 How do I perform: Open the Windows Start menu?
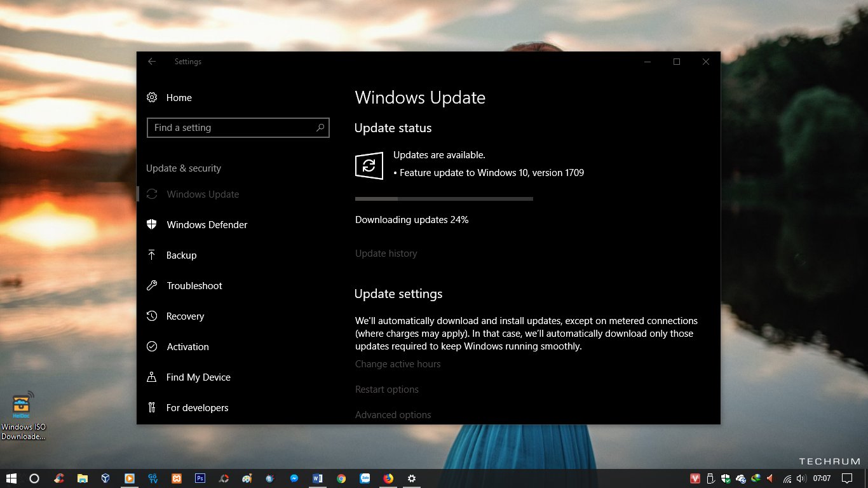[x=11, y=478]
